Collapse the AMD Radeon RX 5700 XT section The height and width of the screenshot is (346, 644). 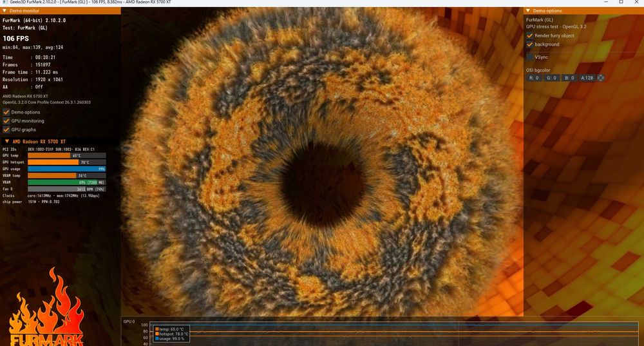tap(7, 141)
